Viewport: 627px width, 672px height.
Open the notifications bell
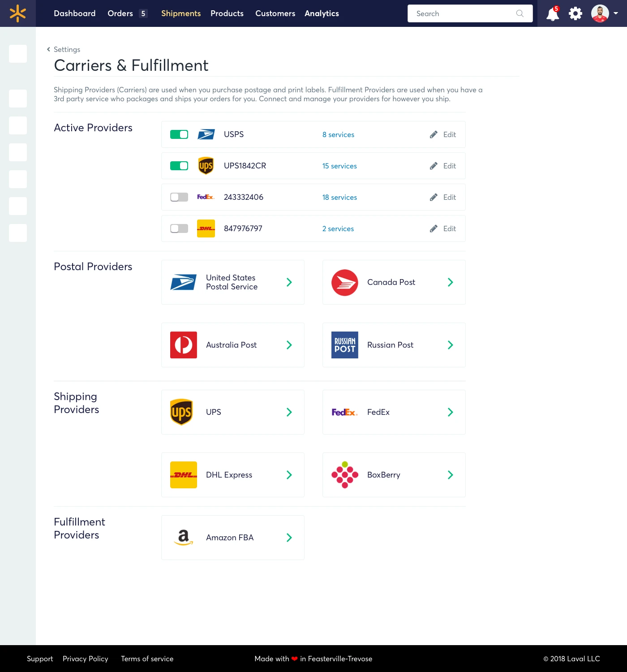pyautogui.click(x=553, y=14)
